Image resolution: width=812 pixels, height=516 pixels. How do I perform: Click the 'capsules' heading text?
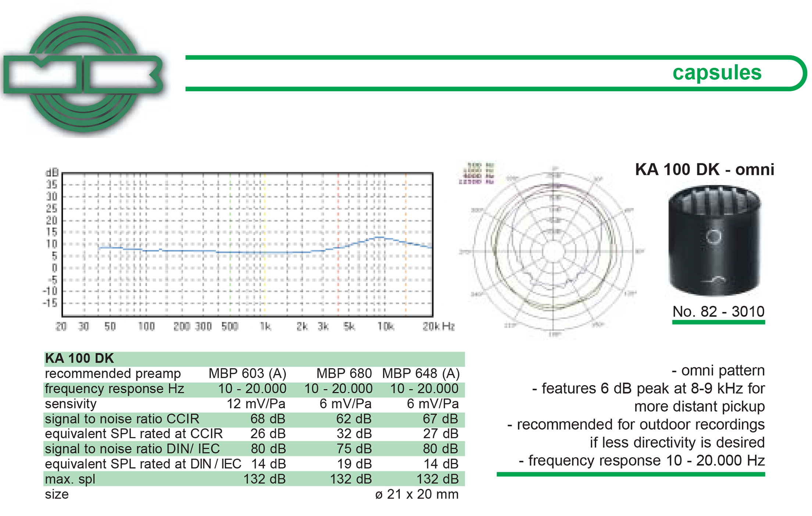(717, 73)
